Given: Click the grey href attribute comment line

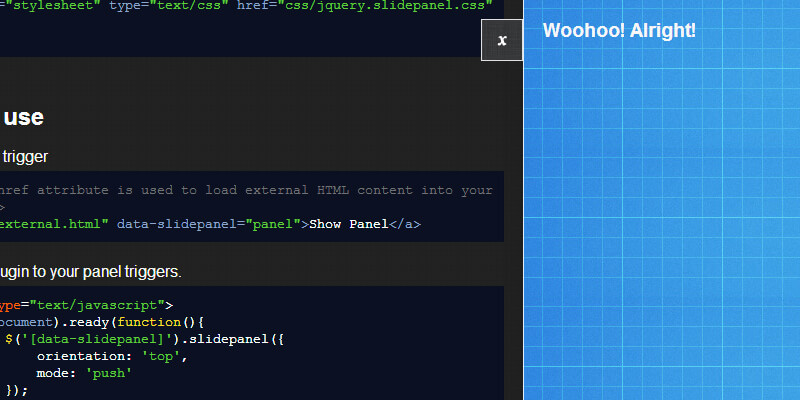Looking at the screenshot, I should 245,189.
